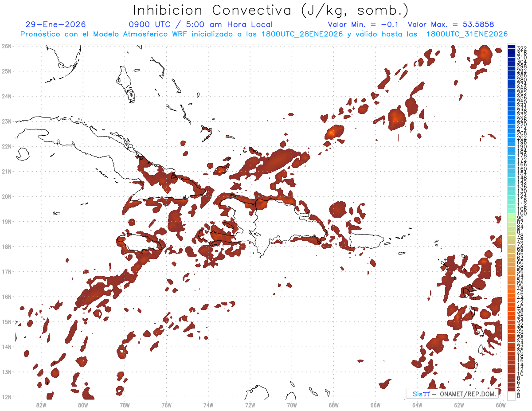Click the '1800UTC_31ENE2026' validity timestamp
The width and height of the screenshot is (532, 411).
(x=467, y=34)
